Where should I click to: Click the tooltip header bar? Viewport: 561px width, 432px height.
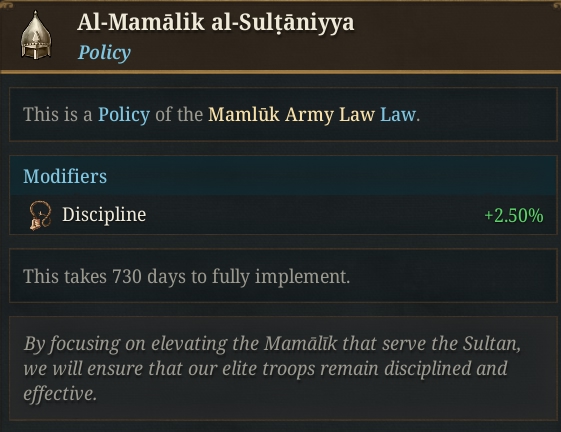[x=280, y=37]
